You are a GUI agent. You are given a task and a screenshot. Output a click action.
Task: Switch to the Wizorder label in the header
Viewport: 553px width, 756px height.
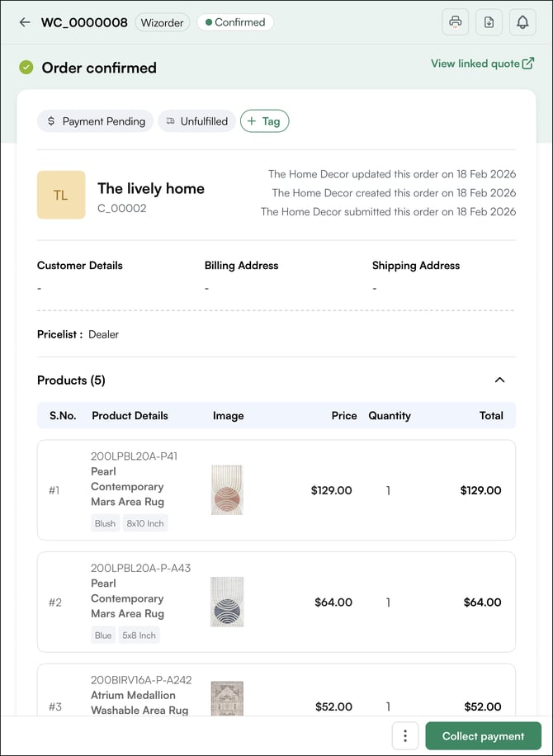click(x=162, y=22)
